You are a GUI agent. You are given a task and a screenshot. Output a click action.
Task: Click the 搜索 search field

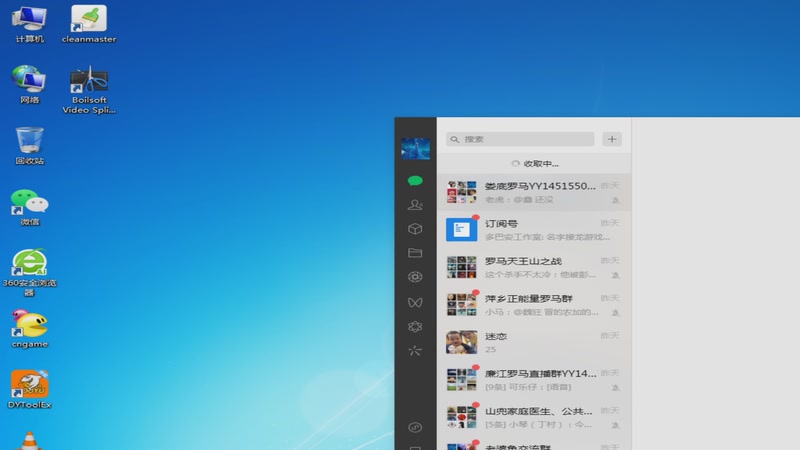520,139
